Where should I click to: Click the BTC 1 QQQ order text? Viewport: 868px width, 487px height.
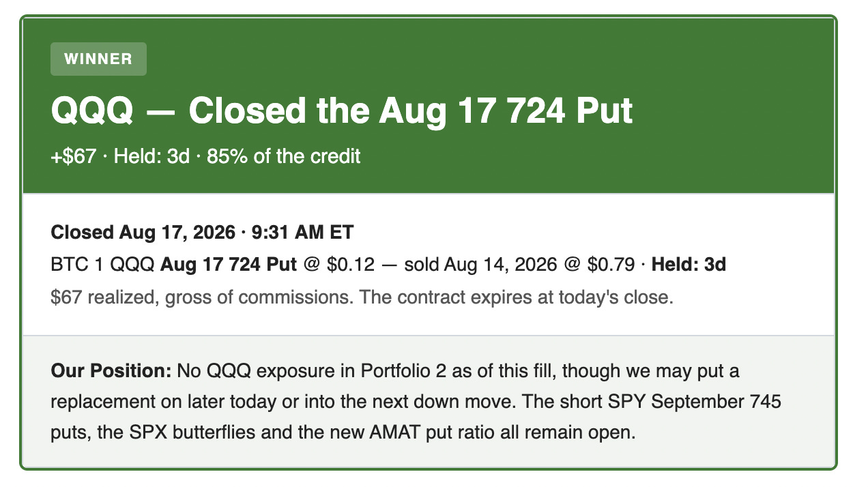pos(104,265)
